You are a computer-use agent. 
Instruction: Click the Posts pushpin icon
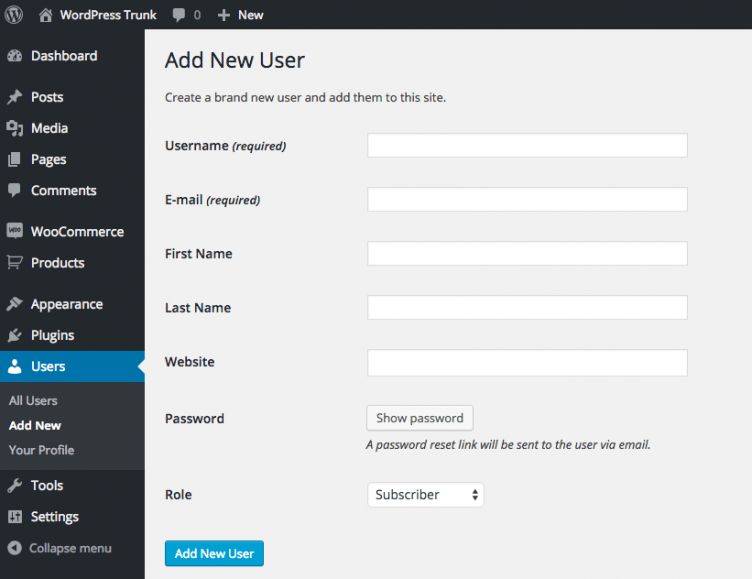click(x=14, y=97)
